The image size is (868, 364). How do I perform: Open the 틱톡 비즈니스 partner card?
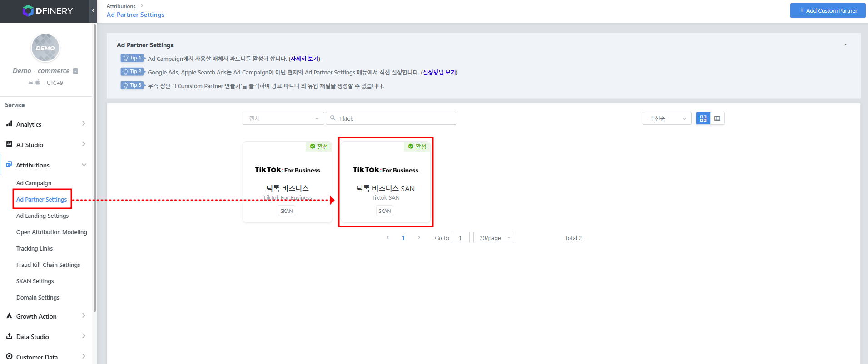[288, 182]
